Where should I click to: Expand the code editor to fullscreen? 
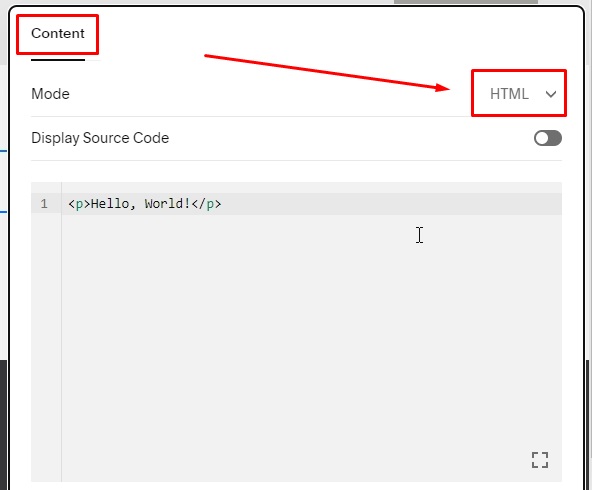pyautogui.click(x=540, y=460)
